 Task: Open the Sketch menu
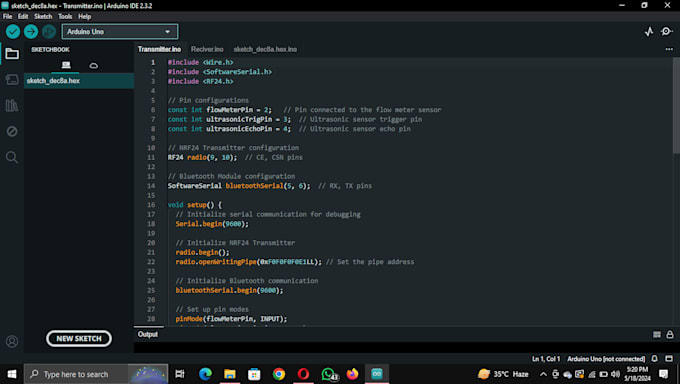(43, 16)
